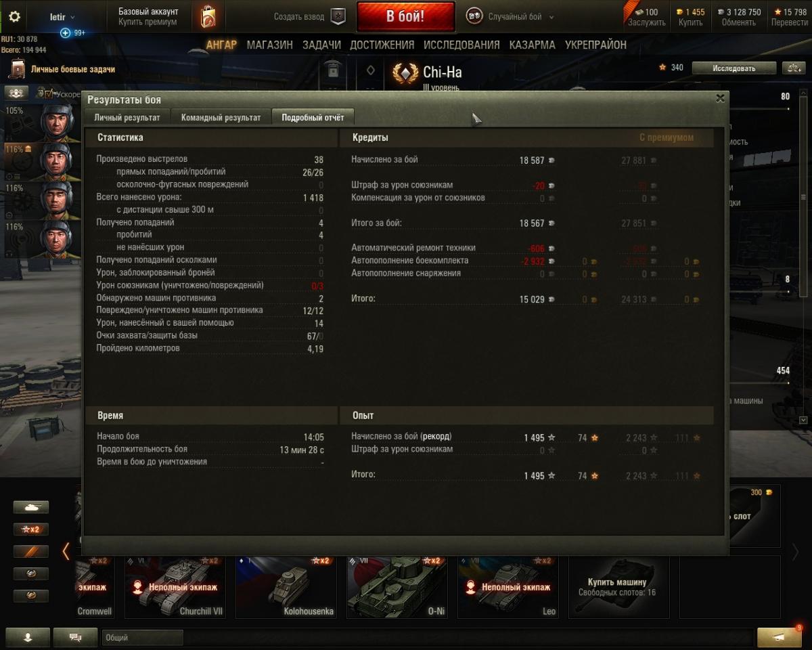This screenshot has height=650, width=812.
Task: Click the Исследовать button
Action: click(734, 68)
